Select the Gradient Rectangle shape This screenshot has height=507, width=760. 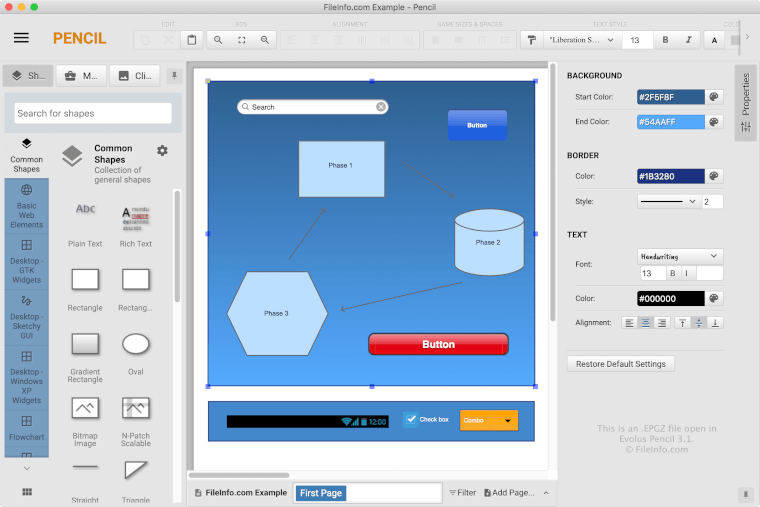coord(85,344)
